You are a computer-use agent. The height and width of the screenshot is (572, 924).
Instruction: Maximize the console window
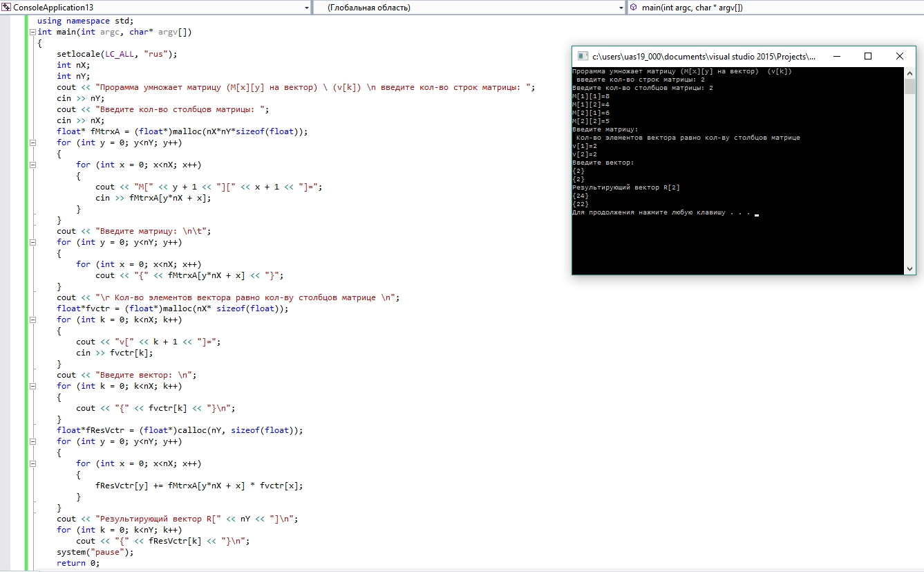click(868, 56)
